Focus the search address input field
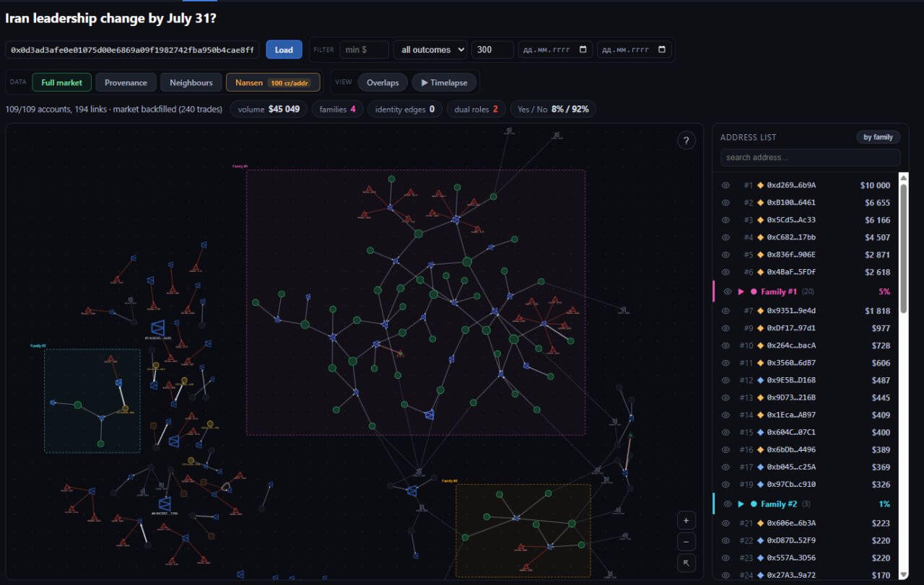Image resolution: width=924 pixels, height=585 pixels. coord(810,157)
